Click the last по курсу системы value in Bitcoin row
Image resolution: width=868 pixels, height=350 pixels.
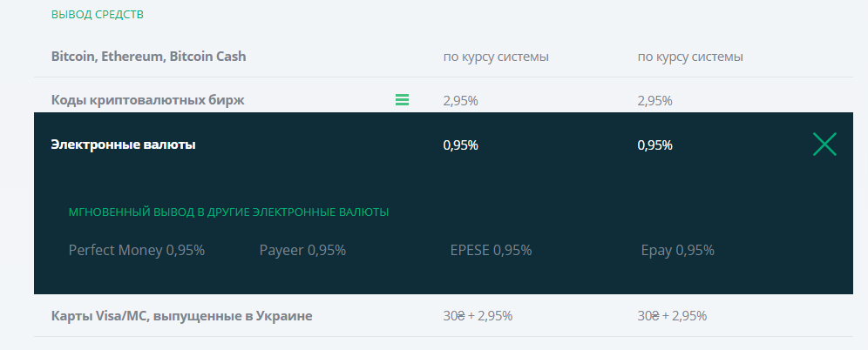coord(690,57)
